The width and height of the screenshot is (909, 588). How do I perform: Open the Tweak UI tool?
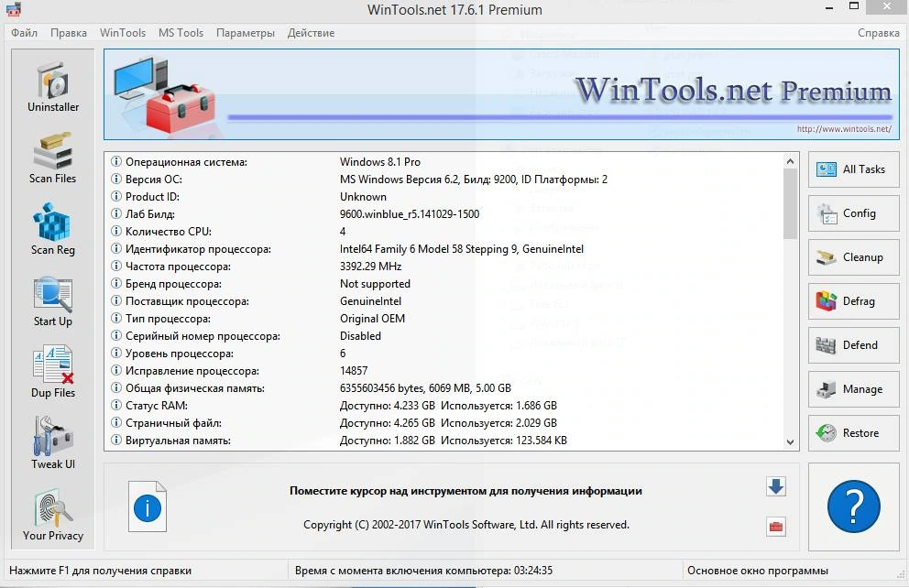53,443
